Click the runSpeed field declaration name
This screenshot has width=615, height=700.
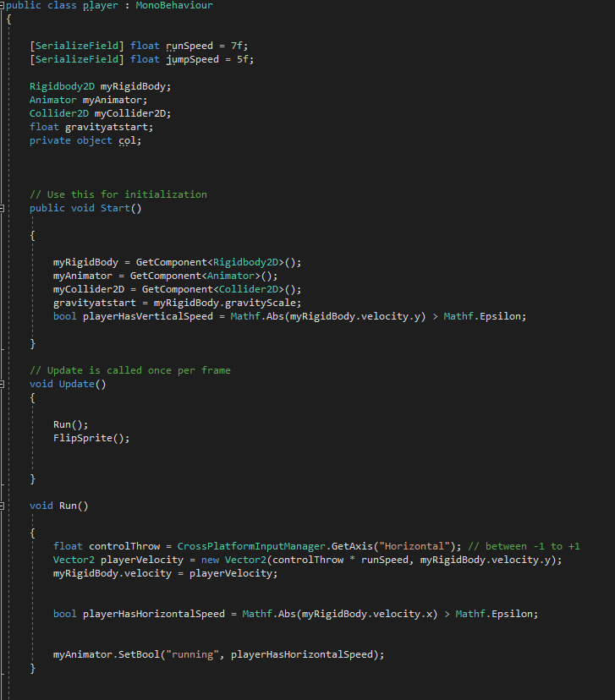pos(189,46)
